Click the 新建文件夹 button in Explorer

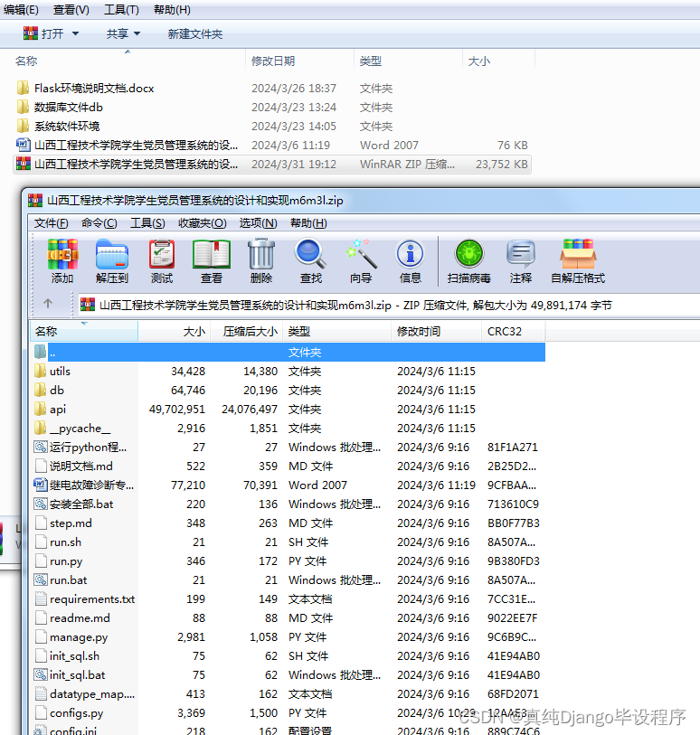click(x=195, y=33)
